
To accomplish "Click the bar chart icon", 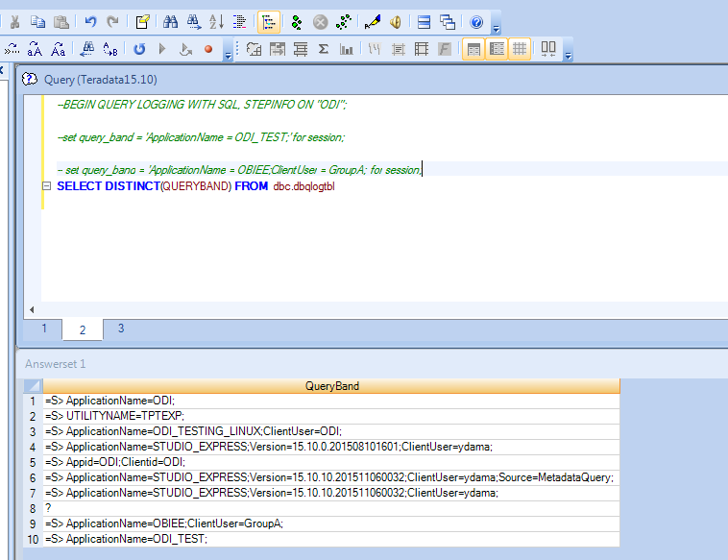I will pos(347,49).
